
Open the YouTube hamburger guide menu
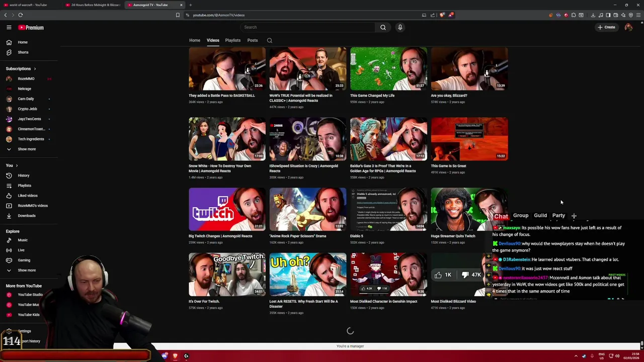tap(9, 28)
